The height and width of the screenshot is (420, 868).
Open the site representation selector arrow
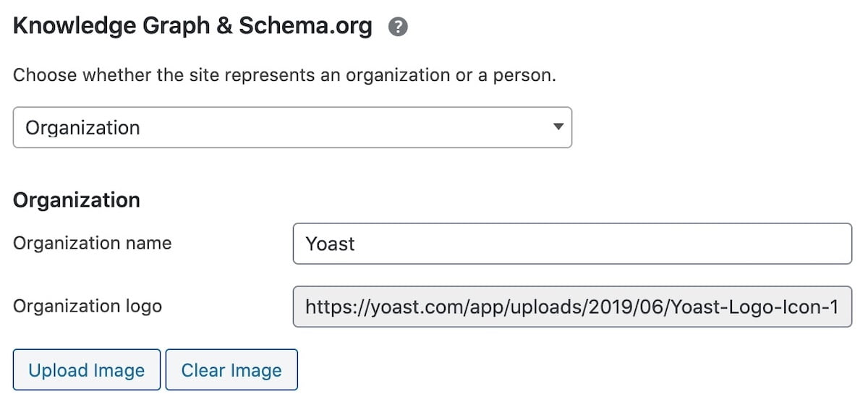[x=557, y=127]
